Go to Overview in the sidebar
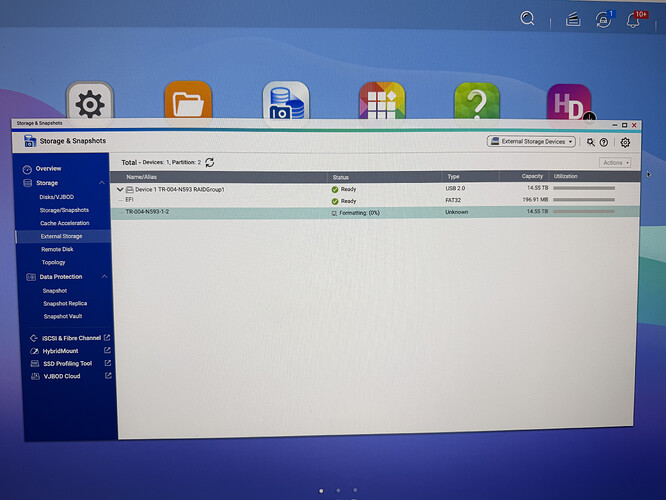666x500 pixels. (48, 169)
